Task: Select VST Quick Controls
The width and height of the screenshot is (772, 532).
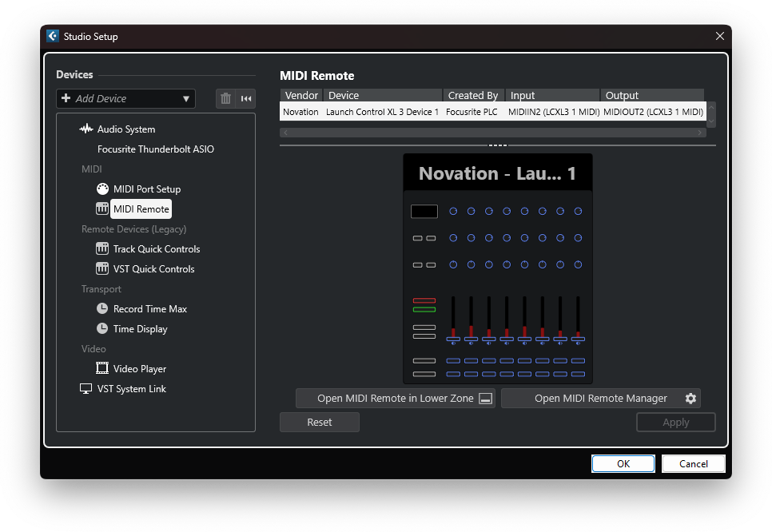Action: coord(153,268)
